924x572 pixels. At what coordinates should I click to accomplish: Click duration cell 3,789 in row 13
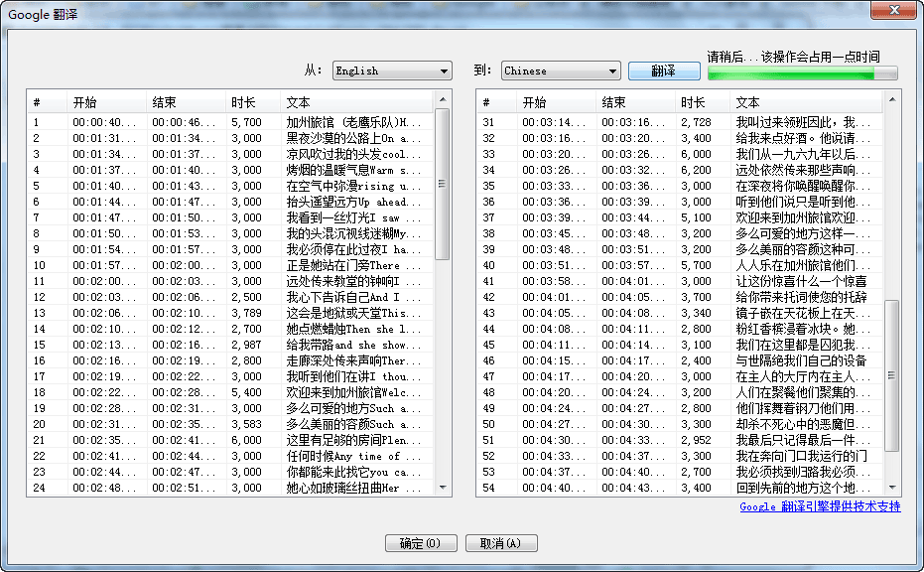pos(246,314)
